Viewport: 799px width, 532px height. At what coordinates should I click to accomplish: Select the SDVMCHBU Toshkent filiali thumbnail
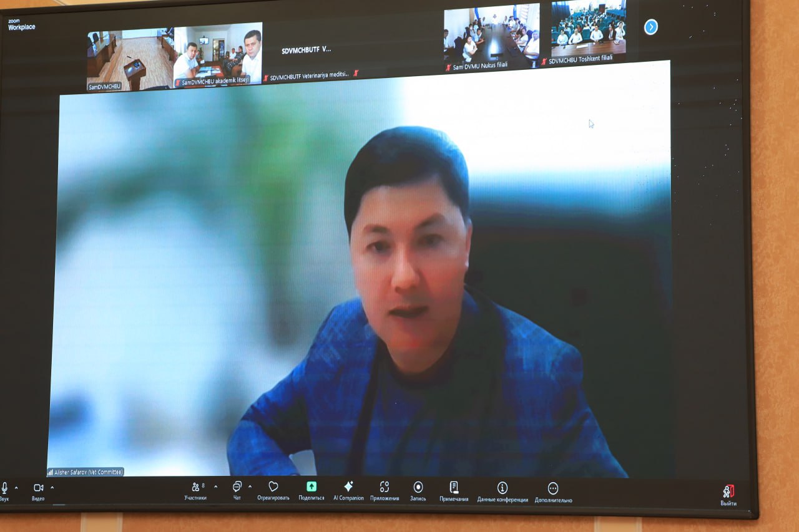click(588, 32)
